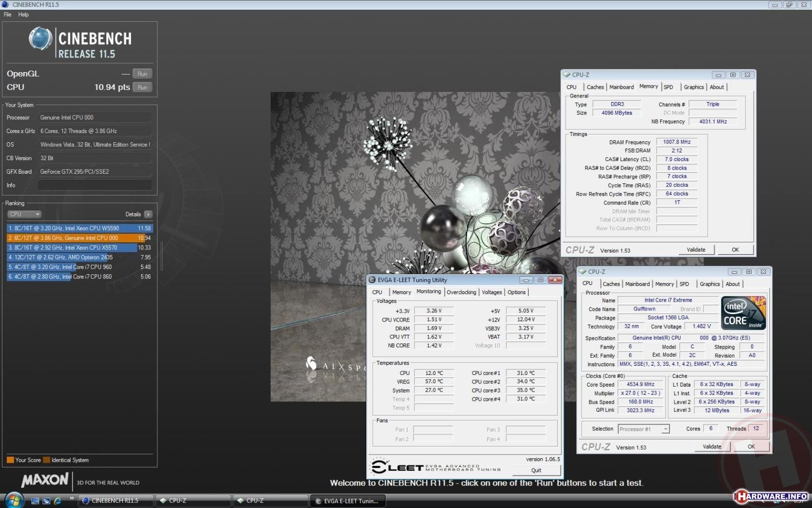The image size is (812, 508).
Task: Select the Core i7 CPU 860 ranking row
Action: click(x=80, y=277)
